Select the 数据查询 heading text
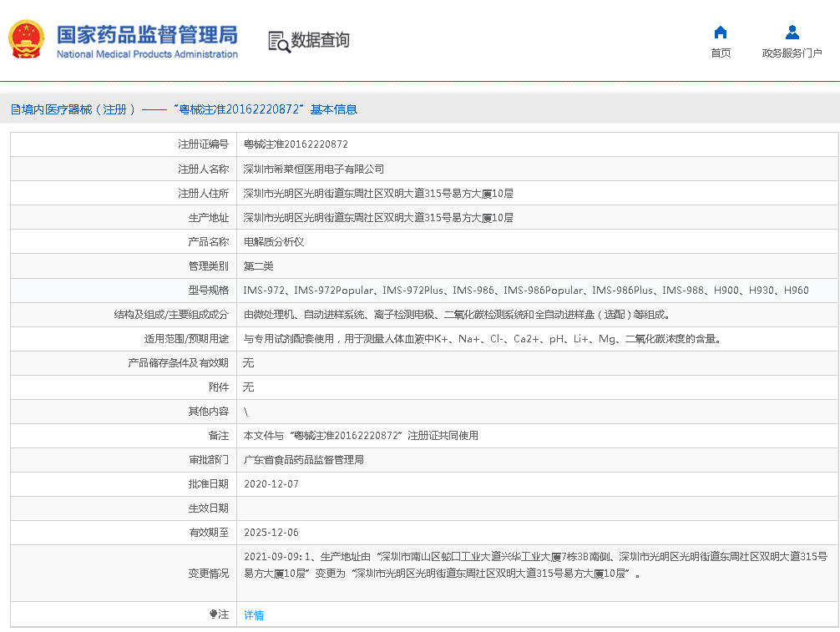The image size is (840, 632). coord(320,40)
